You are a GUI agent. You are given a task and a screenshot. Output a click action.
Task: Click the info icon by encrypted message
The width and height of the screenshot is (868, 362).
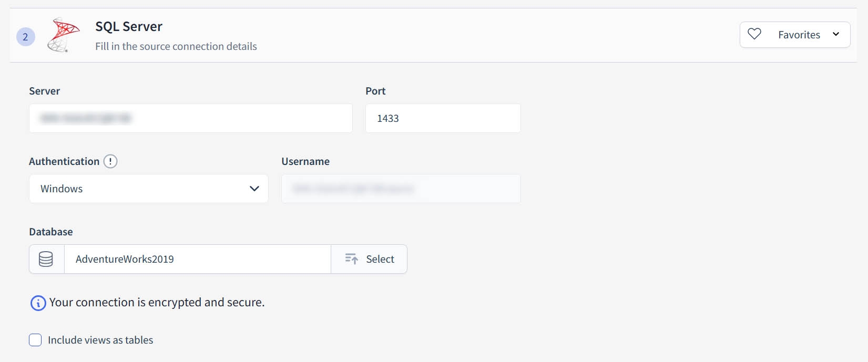(x=38, y=303)
